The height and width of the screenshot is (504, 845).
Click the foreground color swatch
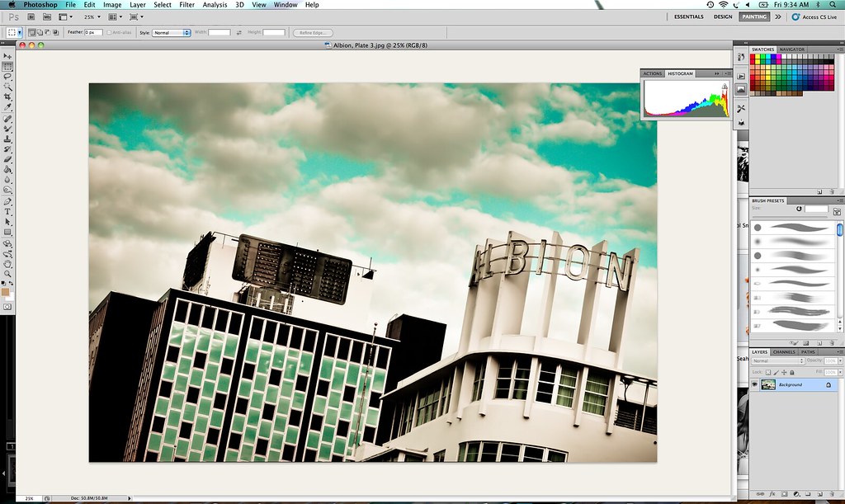(x=6, y=291)
